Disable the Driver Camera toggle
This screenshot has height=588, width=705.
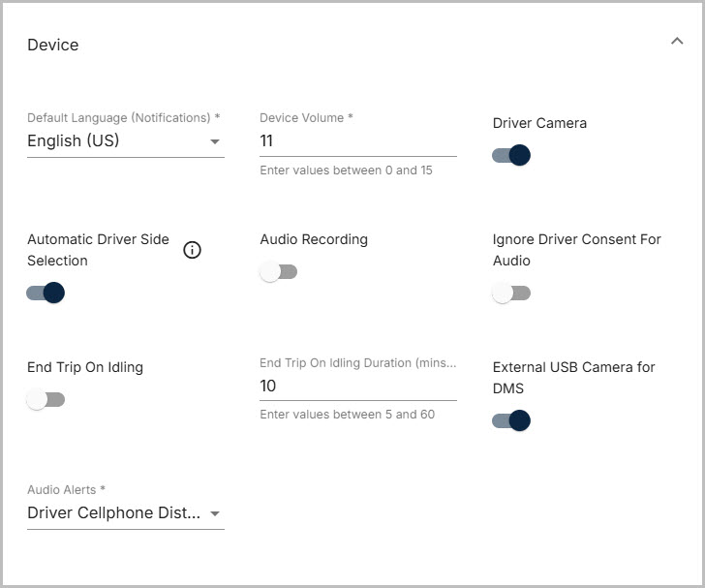(x=511, y=155)
